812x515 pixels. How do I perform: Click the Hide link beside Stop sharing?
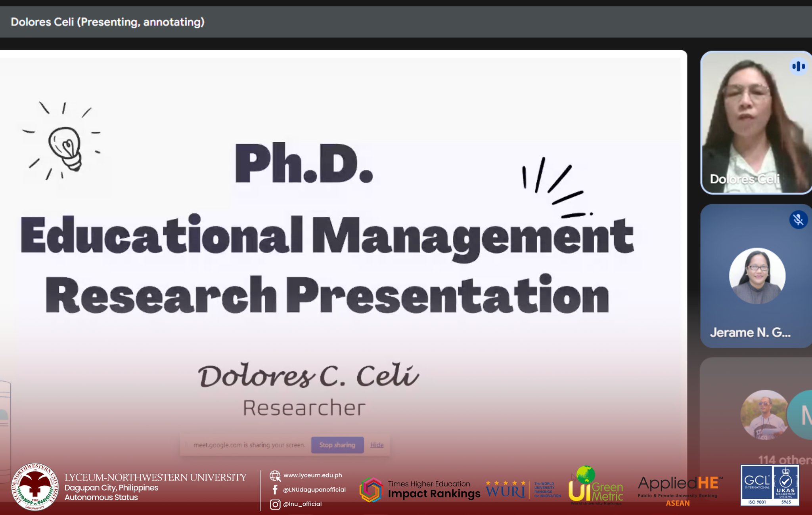(377, 445)
